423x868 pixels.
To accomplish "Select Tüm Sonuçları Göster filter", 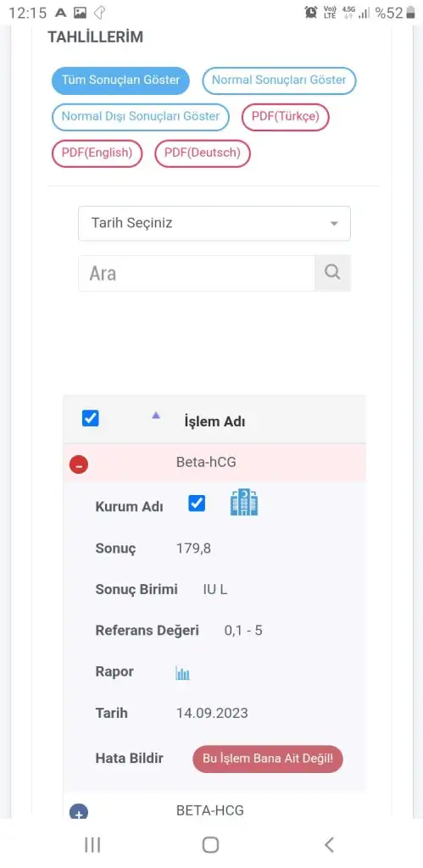I will coord(120,81).
